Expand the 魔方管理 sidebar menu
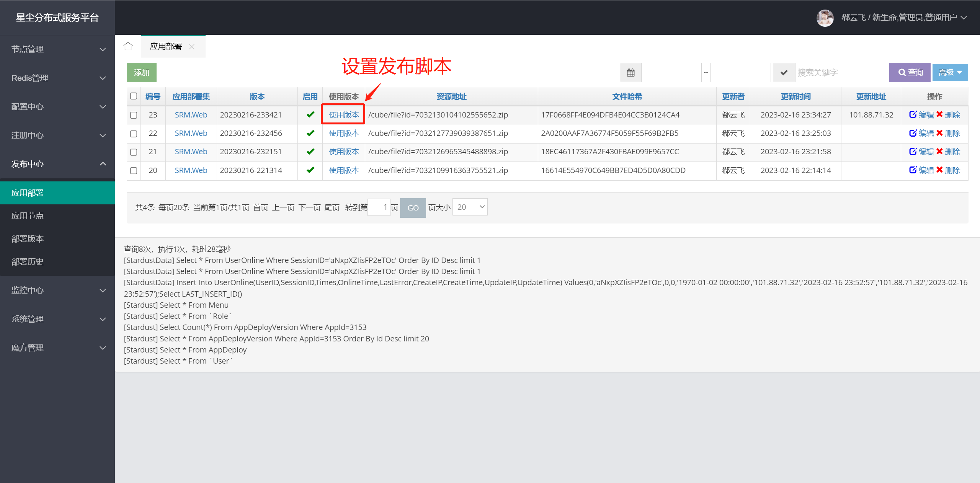Screen dimensions: 980x483 pos(57,348)
